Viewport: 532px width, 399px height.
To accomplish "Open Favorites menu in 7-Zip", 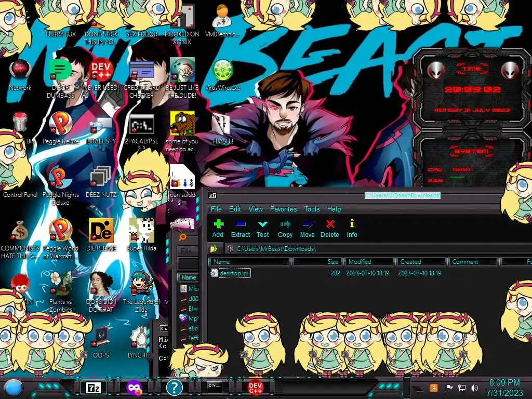I will [x=283, y=209].
